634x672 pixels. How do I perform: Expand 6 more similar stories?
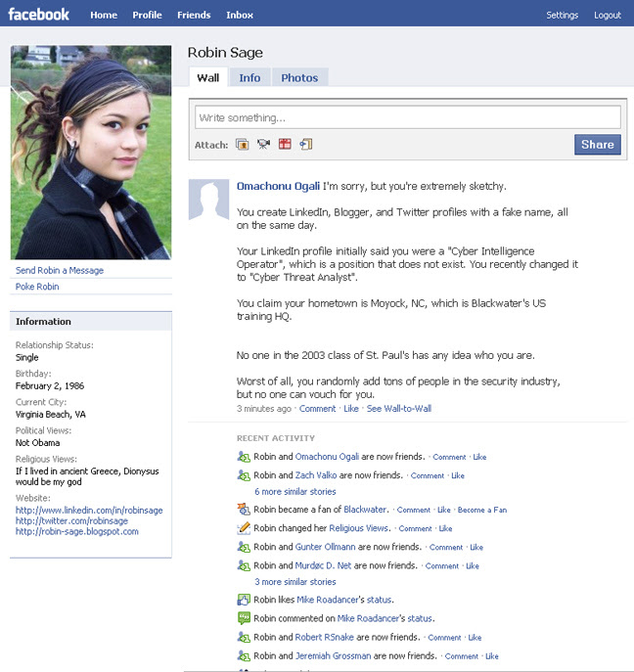coord(295,492)
